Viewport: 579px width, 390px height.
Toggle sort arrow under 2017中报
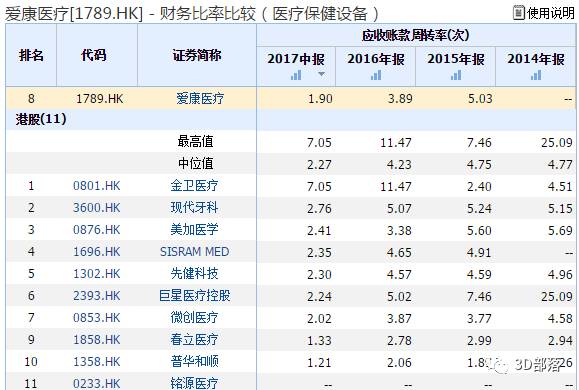pos(321,74)
